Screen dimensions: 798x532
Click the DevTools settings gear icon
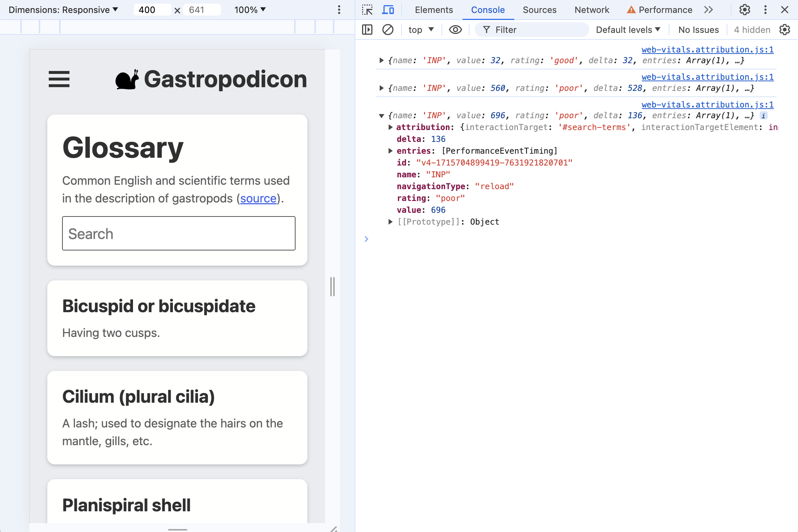click(x=744, y=10)
